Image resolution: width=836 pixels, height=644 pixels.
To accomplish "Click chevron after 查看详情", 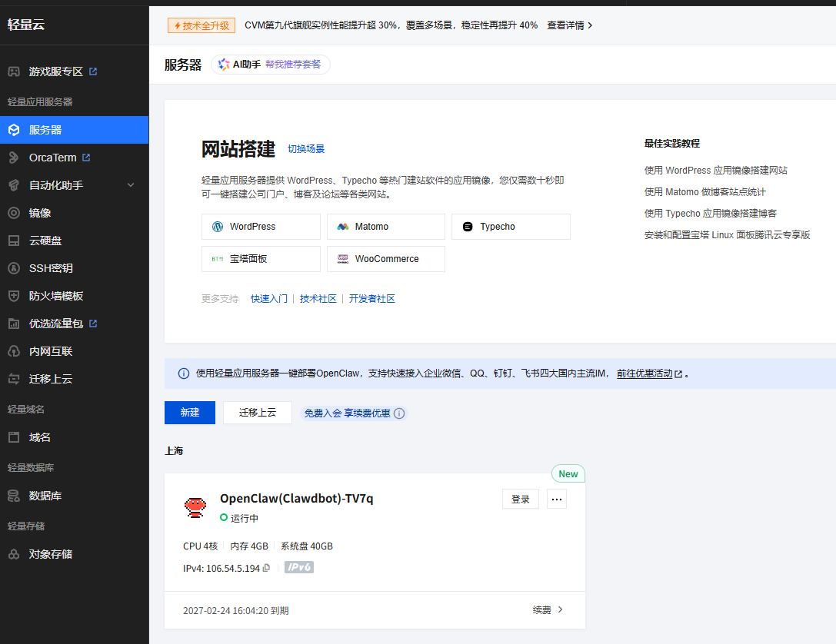I will pos(590,25).
